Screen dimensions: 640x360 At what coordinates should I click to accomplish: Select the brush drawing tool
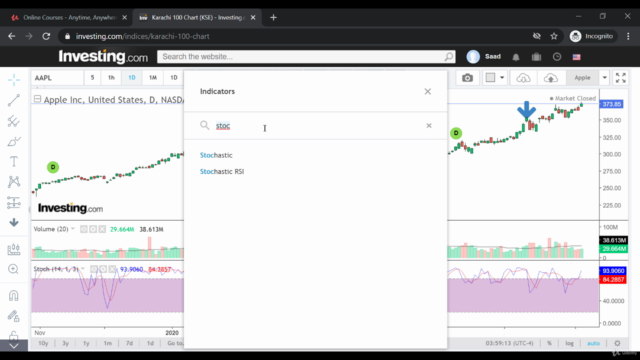(14, 141)
